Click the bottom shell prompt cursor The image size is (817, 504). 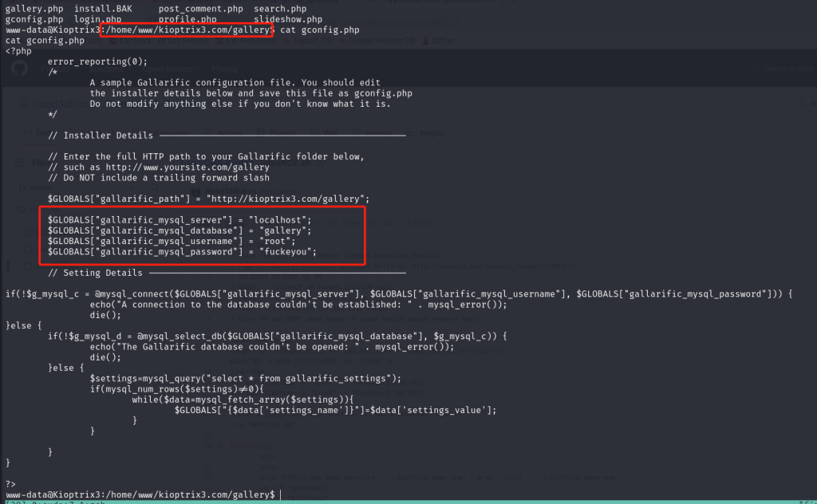(280, 494)
